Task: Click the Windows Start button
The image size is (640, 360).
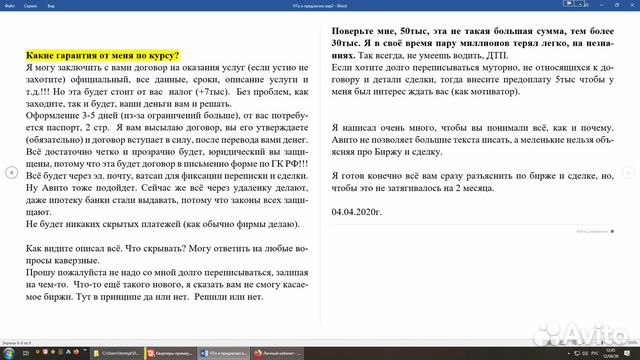Action: point(9,353)
